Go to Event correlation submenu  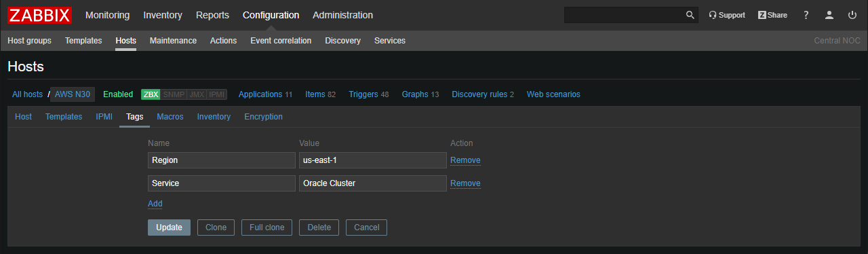(281, 41)
